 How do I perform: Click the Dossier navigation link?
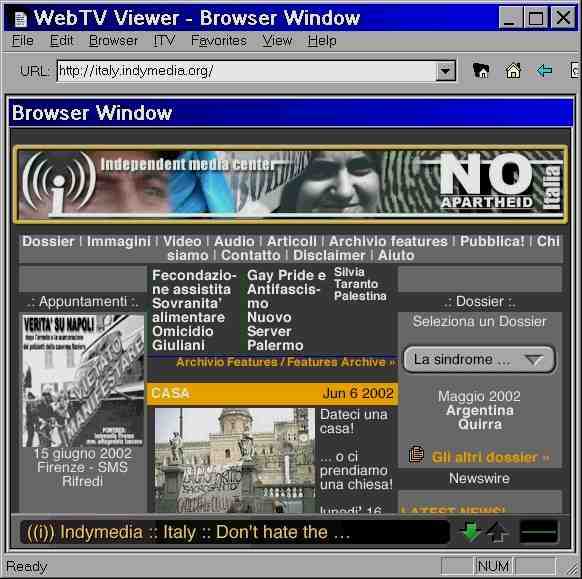tap(48, 241)
